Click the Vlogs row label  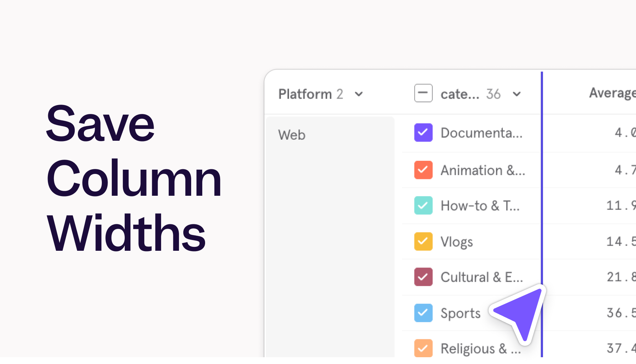[x=457, y=242]
